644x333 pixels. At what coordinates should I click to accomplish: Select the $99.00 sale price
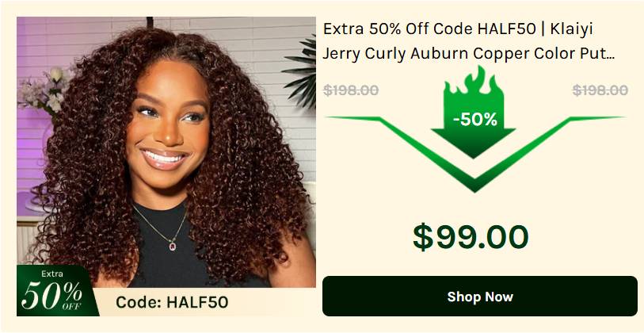pos(471,237)
